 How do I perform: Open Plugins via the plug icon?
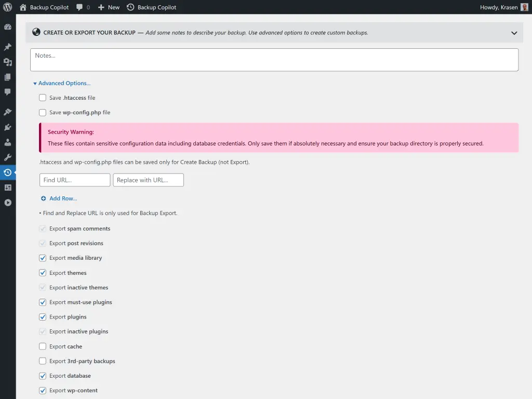click(x=8, y=127)
